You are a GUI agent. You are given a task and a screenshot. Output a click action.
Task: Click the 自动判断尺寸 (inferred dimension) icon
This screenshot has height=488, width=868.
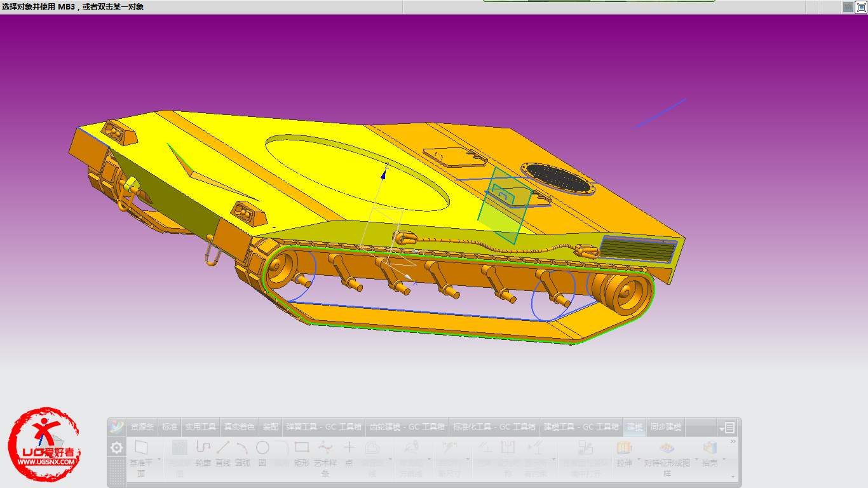coord(451,457)
